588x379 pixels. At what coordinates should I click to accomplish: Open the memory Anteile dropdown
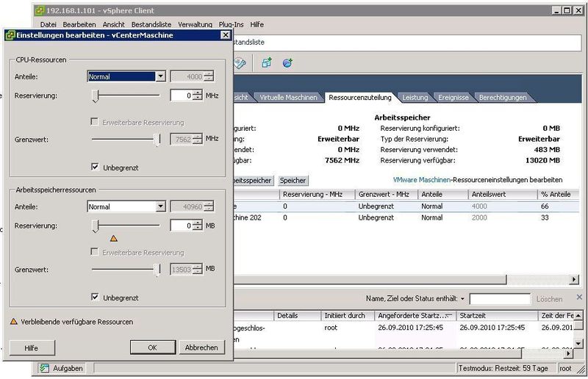point(160,207)
